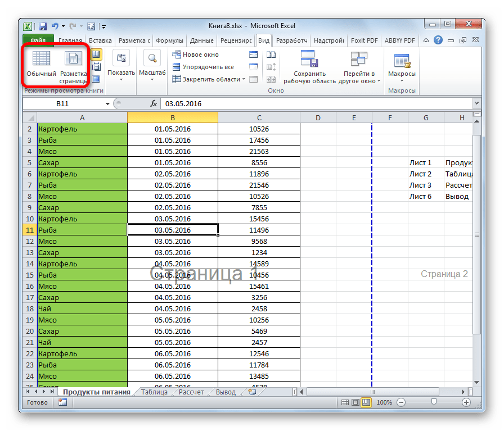The width and height of the screenshot is (504, 431).
Task: Open the Name Box dropdown arrow
Action: point(108,104)
